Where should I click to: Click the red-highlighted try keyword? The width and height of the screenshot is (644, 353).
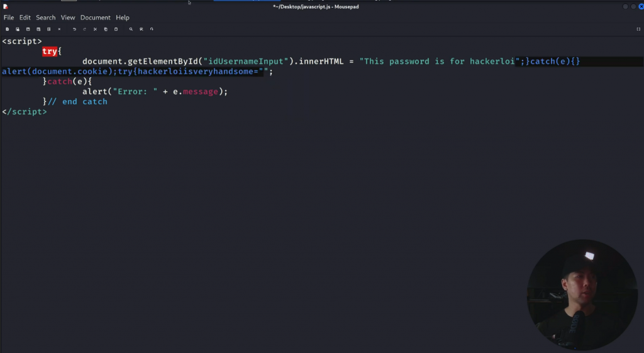point(49,52)
